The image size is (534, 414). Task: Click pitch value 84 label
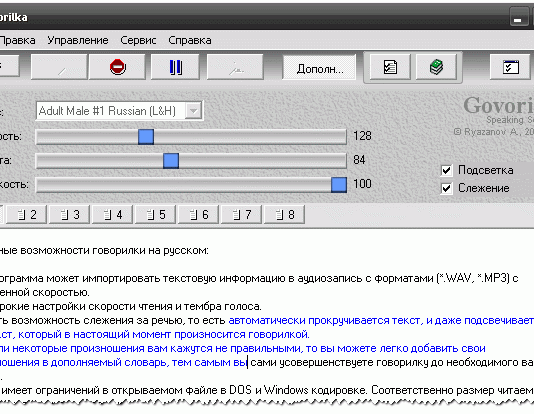point(359,160)
